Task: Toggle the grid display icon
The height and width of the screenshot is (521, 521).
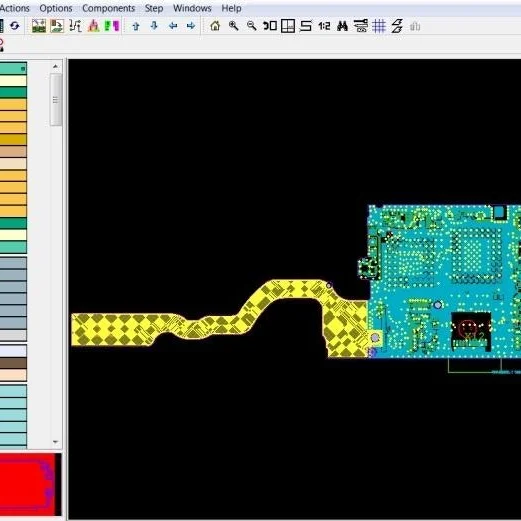Action: click(x=379, y=26)
